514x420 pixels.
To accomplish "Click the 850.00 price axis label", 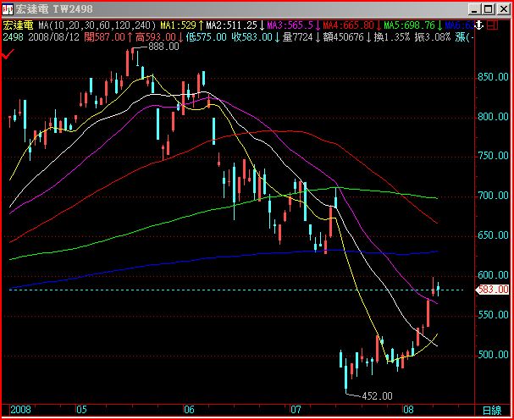I will click(x=493, y=77).
